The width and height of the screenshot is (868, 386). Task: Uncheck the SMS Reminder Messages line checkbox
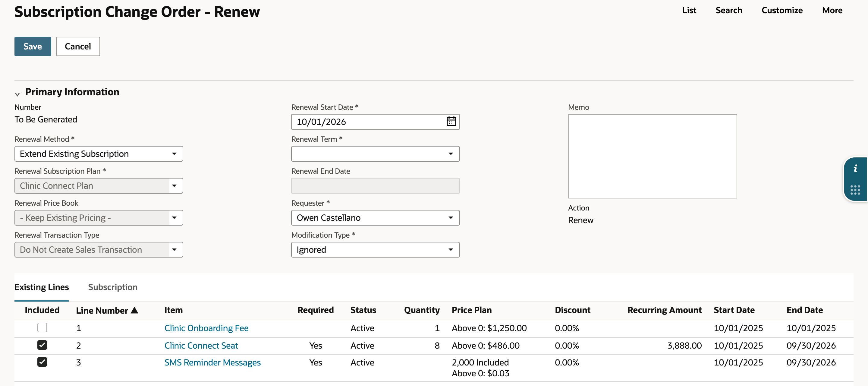coord(42,362)
